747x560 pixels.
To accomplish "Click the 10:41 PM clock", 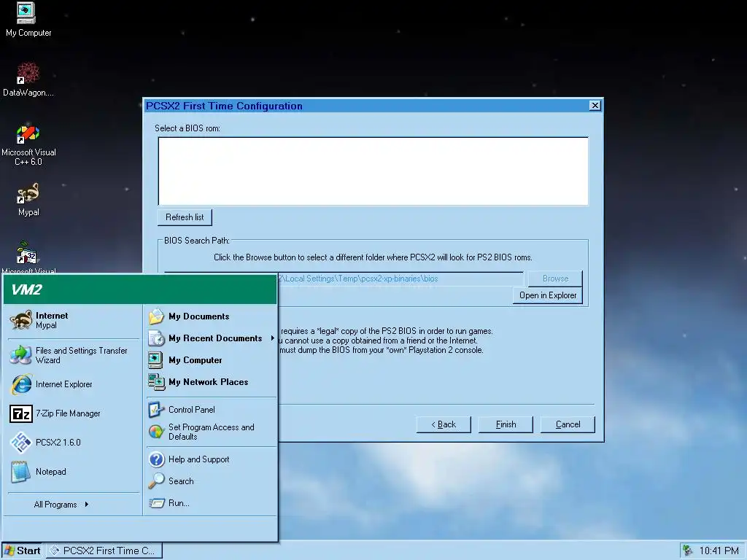I will (719, 551).
